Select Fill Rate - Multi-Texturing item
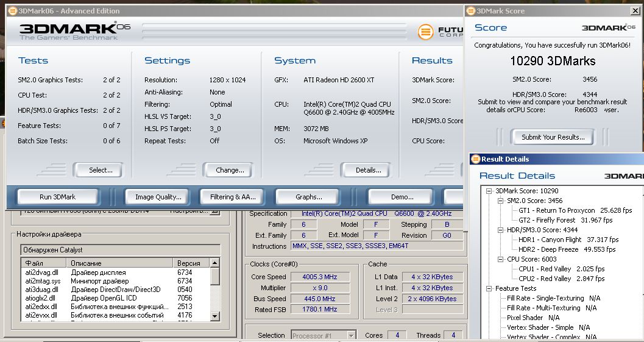This screenshot has width=644, height=342. pyautogui.click(x=551, y=308)
